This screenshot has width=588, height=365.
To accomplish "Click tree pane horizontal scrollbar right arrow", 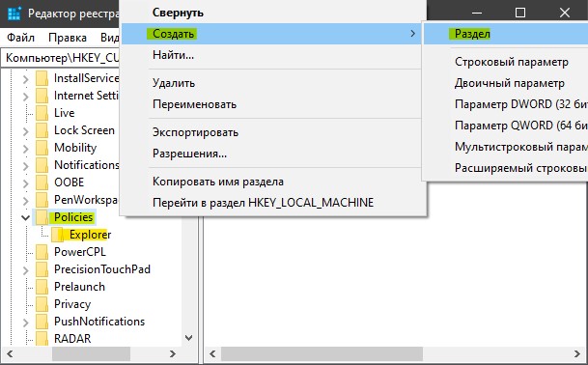I will tap(172, 353).
